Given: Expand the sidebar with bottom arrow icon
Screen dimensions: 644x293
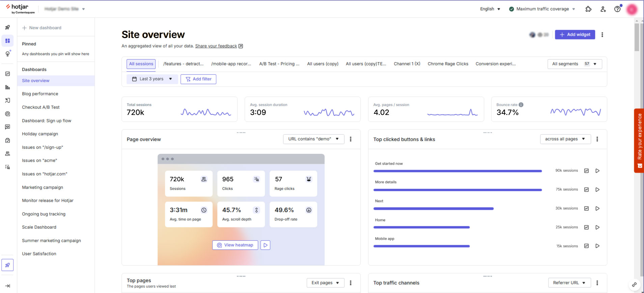Looking at the screenshot, I should (x=7, y=286).
